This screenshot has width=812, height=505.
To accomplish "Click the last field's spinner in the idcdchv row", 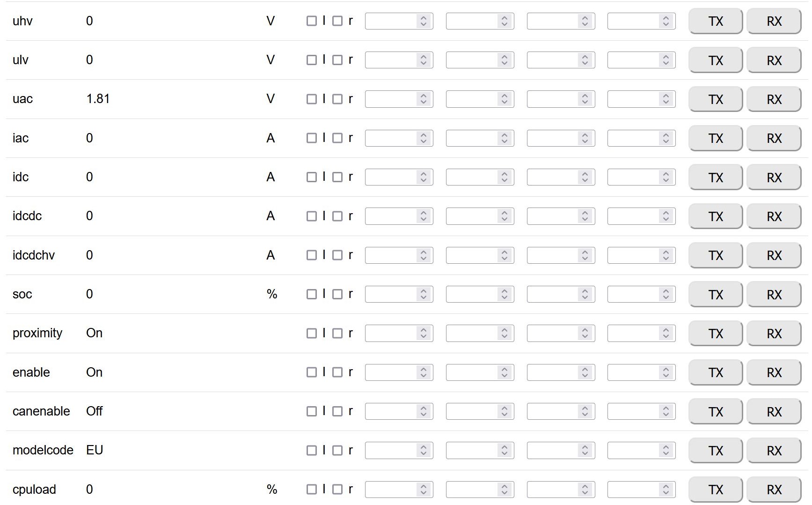I will (666, 255).
